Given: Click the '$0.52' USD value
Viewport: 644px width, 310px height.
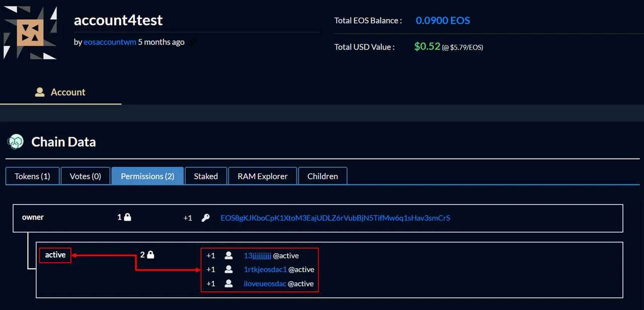Looking at the screenshot, I should pyautogui.click(x=427, y=47).
